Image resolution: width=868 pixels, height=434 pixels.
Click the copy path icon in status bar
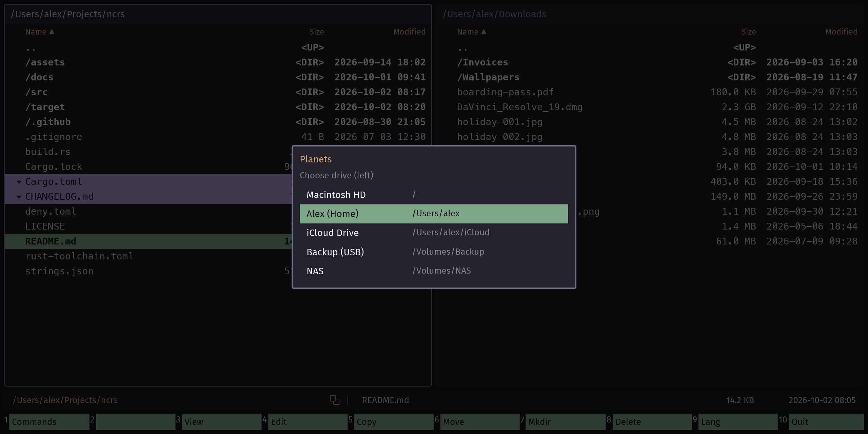click(335, 400)
